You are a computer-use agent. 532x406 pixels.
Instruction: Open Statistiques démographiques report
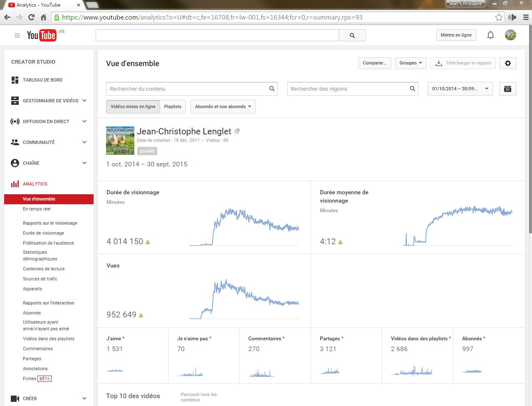click(x=40, y=255)
